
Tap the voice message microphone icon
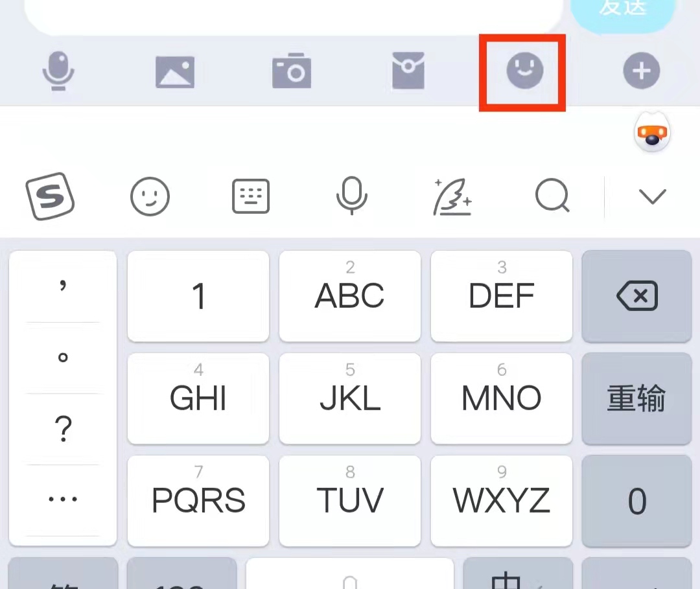58,71
